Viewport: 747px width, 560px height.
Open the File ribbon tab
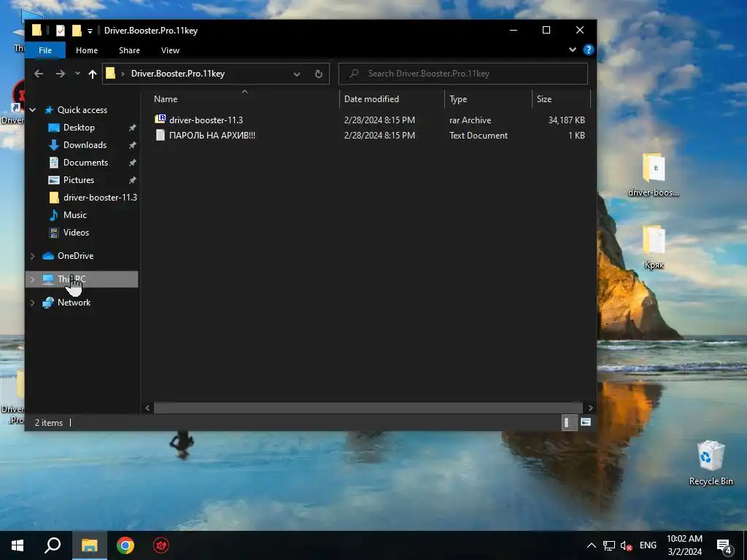pyautogui.click(x=45, y=50)
